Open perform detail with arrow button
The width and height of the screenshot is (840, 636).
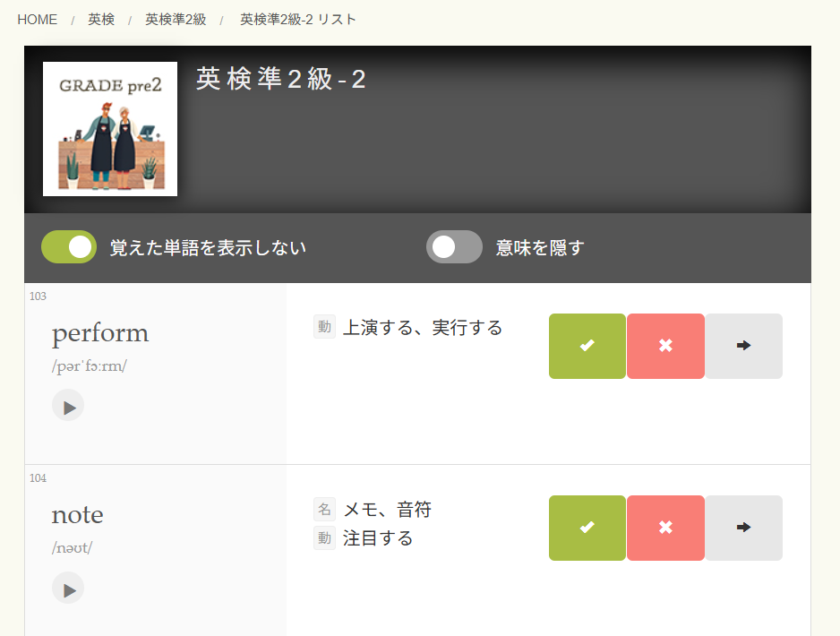click(743, 346)
